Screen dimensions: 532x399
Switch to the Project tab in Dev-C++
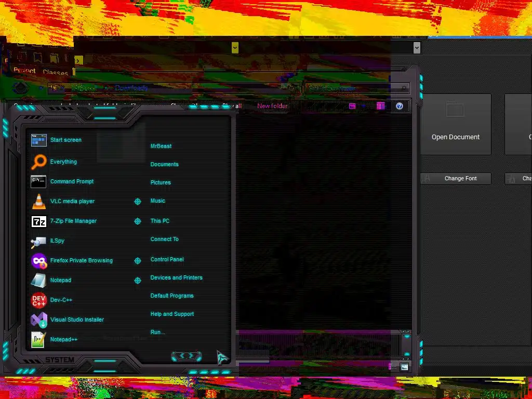point(24,71)
